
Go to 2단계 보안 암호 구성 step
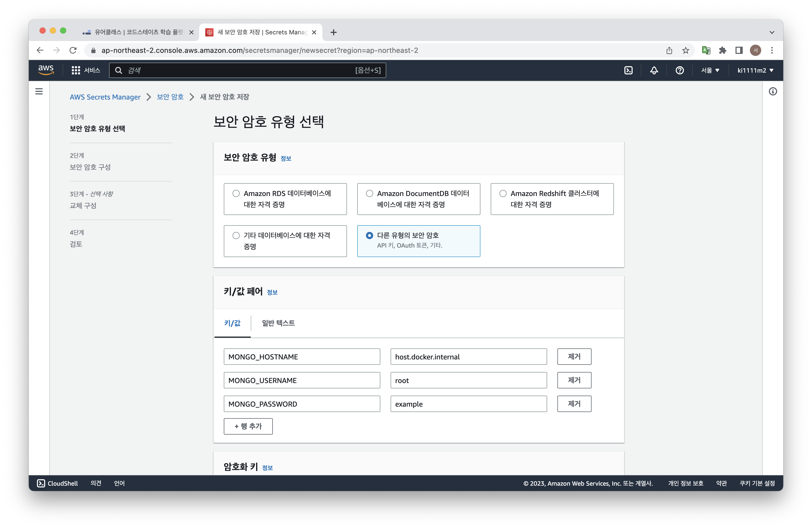click(x=90, y=167)
